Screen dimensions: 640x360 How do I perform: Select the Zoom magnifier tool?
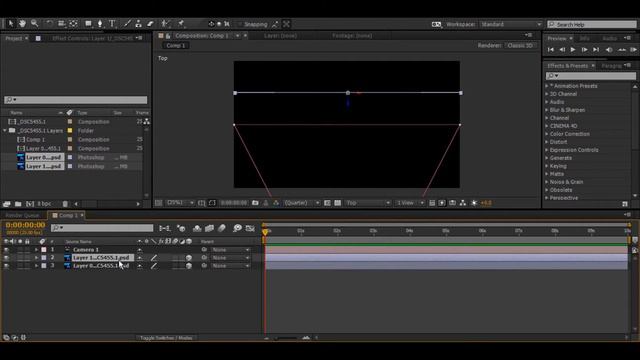click(x=34, y=24)
